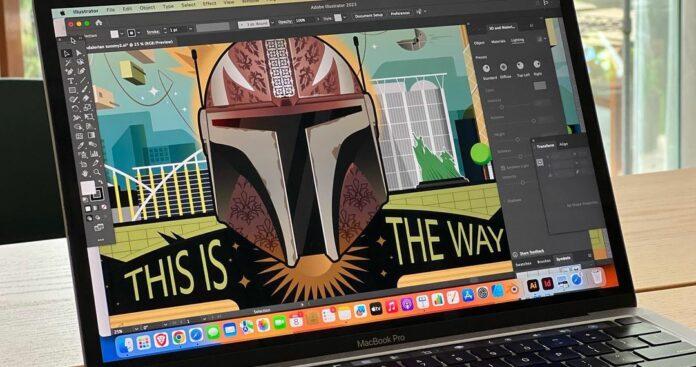Select the Shape Builder tool

pos(77,126)
